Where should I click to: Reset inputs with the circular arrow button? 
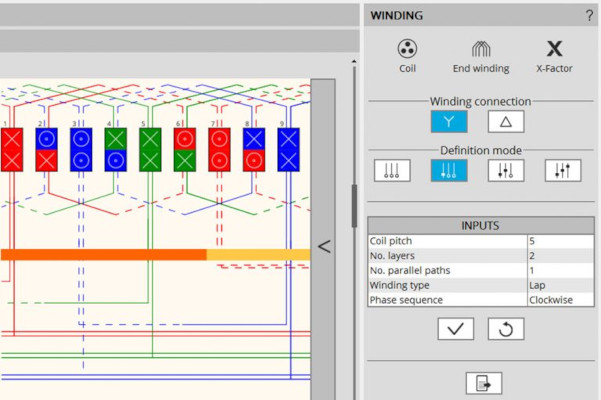[x=506, y=329]
